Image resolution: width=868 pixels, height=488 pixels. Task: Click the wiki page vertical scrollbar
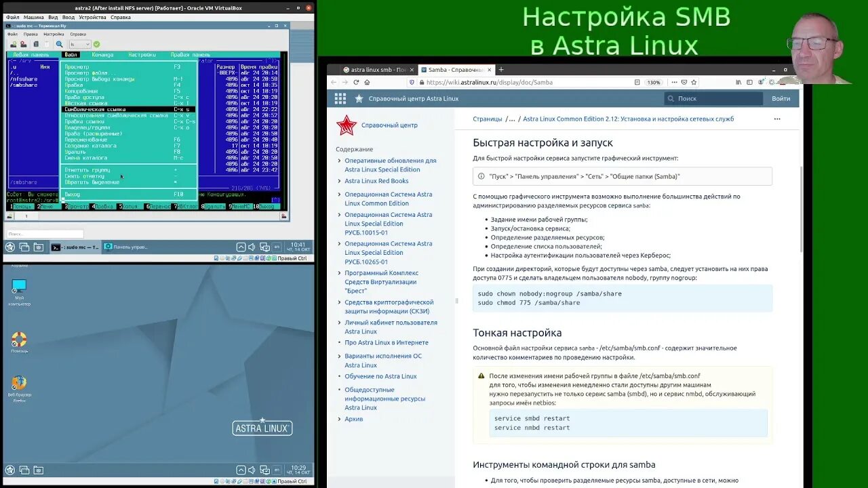801,209
